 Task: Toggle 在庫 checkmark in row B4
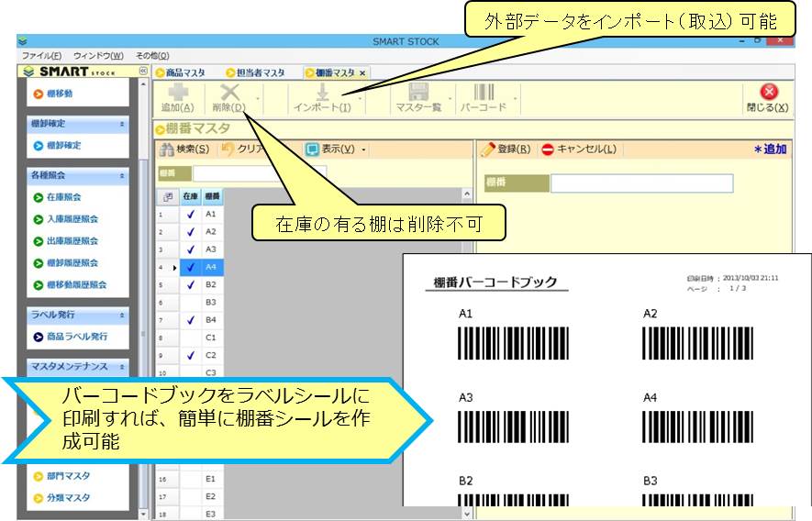tap(191, 320)
